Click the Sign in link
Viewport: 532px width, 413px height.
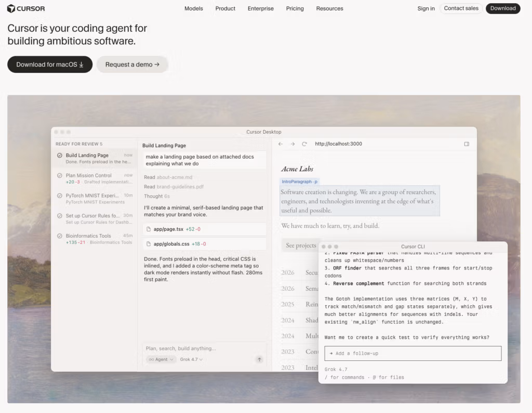(x=426, y=8)
